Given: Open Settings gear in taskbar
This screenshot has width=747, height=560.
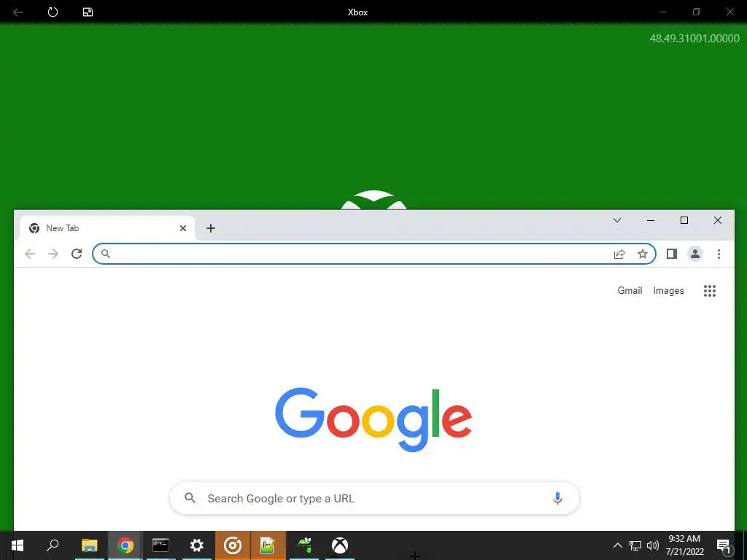Looking at the screenshot, I should (x=197, y=545).
